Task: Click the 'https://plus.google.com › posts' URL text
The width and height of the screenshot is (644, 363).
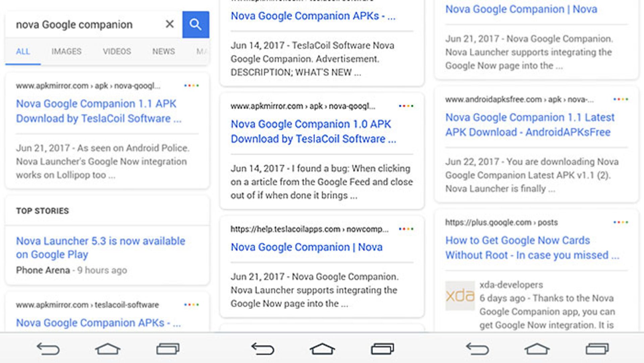Action: coord(501,222)
